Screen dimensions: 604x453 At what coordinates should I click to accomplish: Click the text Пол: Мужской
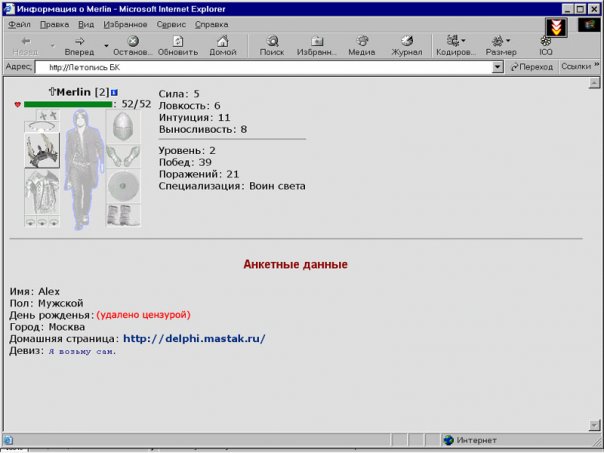pos(46,303)
